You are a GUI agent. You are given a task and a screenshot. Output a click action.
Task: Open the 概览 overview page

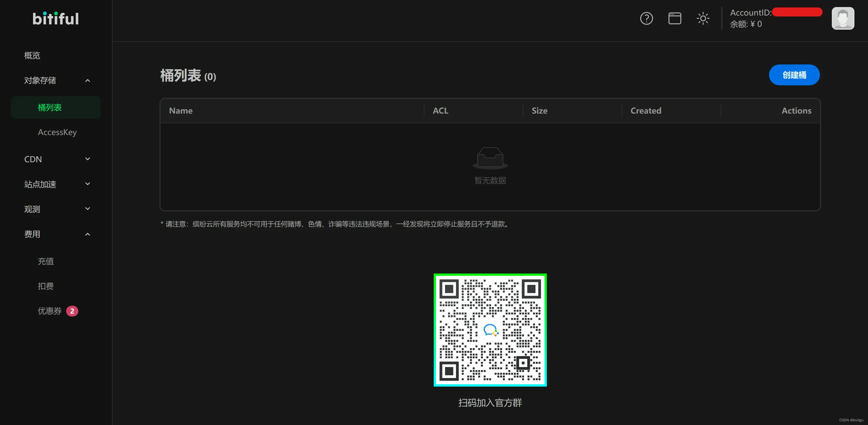point(32,55)
